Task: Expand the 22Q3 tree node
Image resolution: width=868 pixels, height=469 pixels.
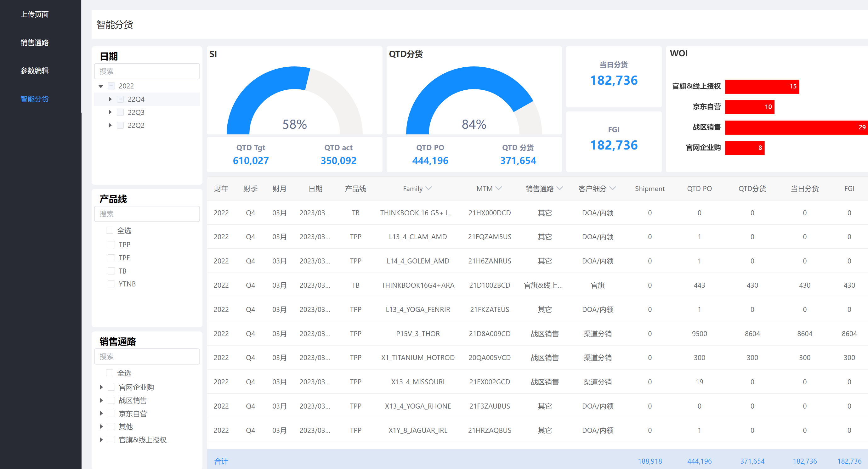Action: click(x=110, y=112)
